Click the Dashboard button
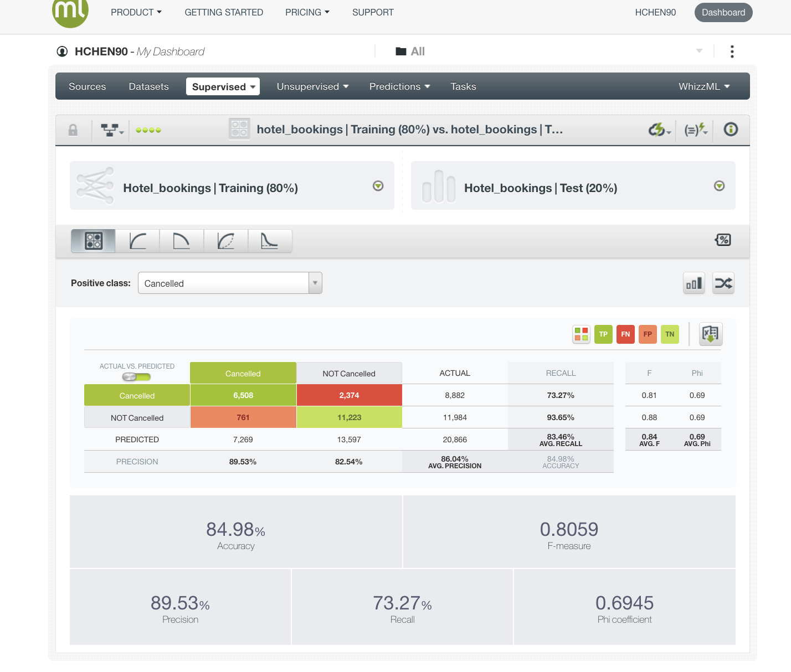Image resolution: width=791 pixels, height=672 pixels. point(723,12)
